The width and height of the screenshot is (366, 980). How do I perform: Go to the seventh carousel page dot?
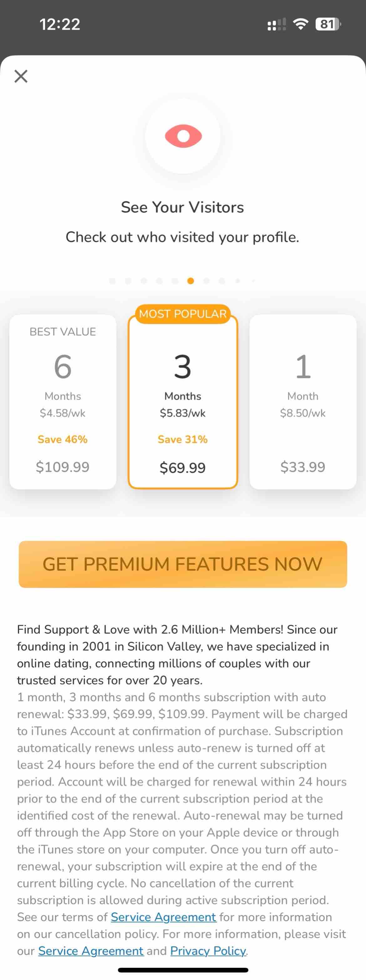click(206, 281)
